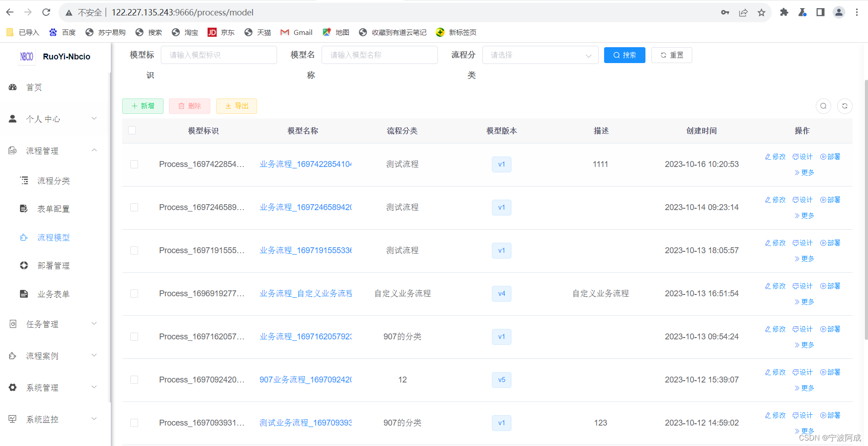Click the page vertical scrollbar
This screenshot has height=446, width=868.
pyautogui.click(x=866, y=209)
